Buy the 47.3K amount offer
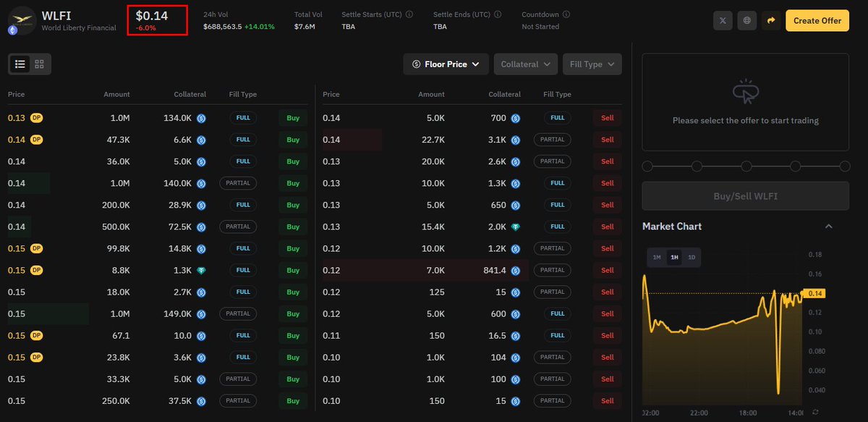 point(293,140)
